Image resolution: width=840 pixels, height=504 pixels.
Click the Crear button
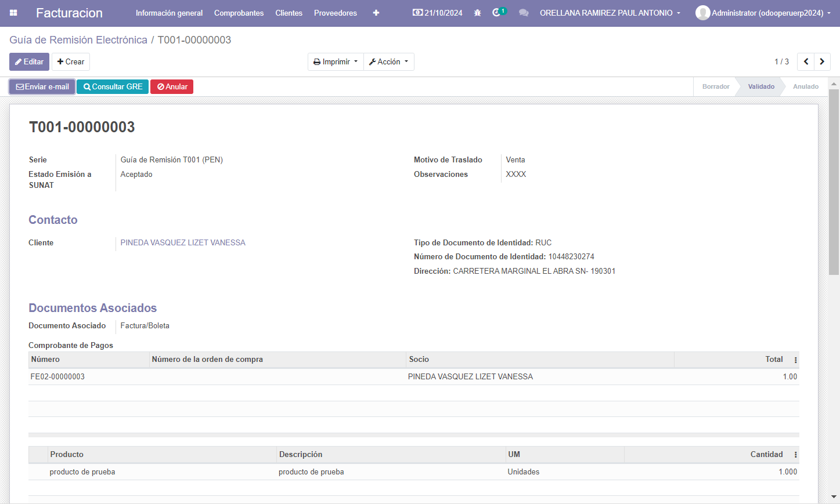tap(71, 61)
